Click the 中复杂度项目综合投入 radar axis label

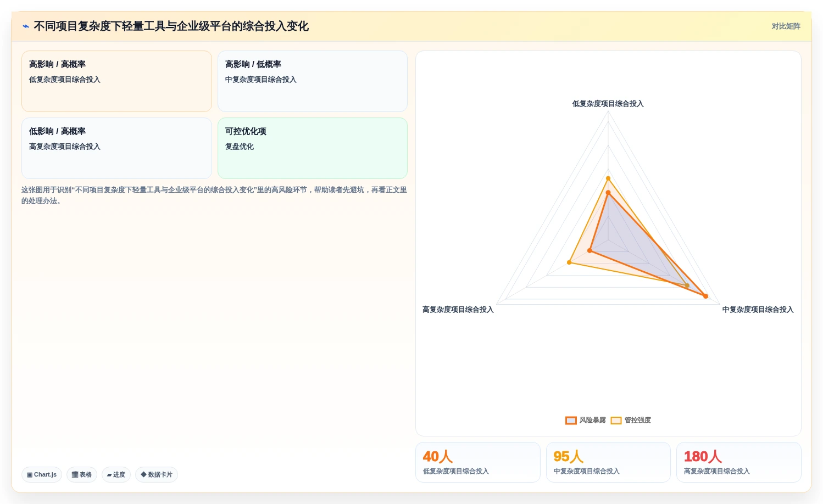click(x=758, y=310)
